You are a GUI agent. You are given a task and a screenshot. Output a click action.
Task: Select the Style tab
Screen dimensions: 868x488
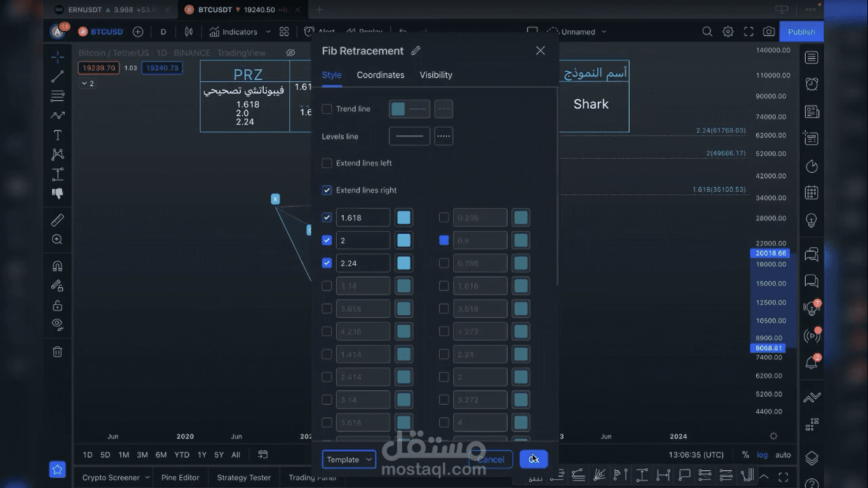pyautogui.click(x=332, y=75)
